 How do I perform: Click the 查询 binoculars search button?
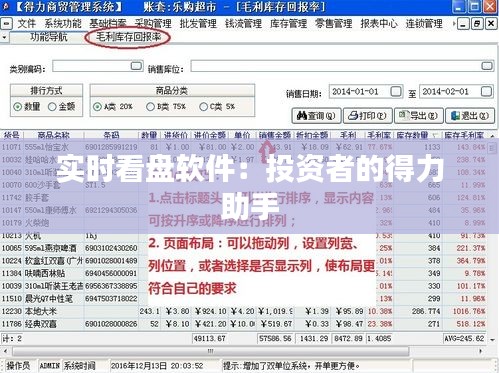click(x=316, y=116)
